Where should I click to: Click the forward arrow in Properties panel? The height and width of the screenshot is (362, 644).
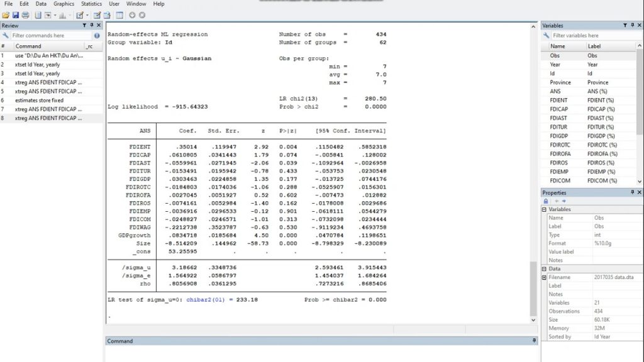click(x=563, y=200)
